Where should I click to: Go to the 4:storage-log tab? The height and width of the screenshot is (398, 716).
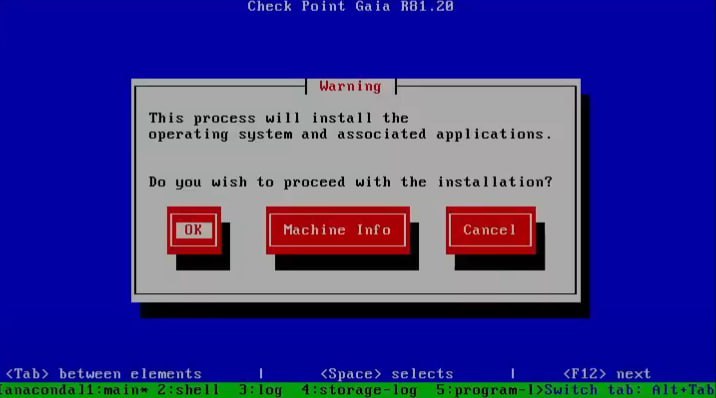coord(359,390)
